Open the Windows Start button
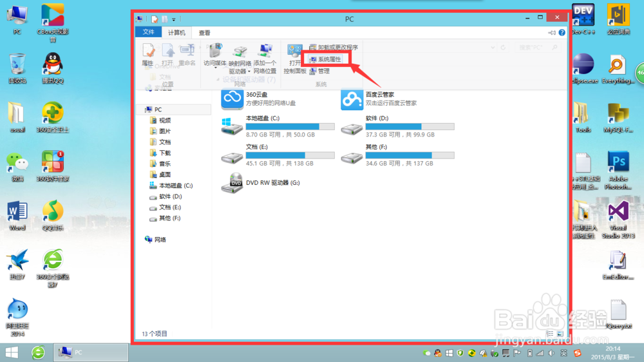Image resolution: width=644 pixels, height=362 pixels. click(12, 352)
